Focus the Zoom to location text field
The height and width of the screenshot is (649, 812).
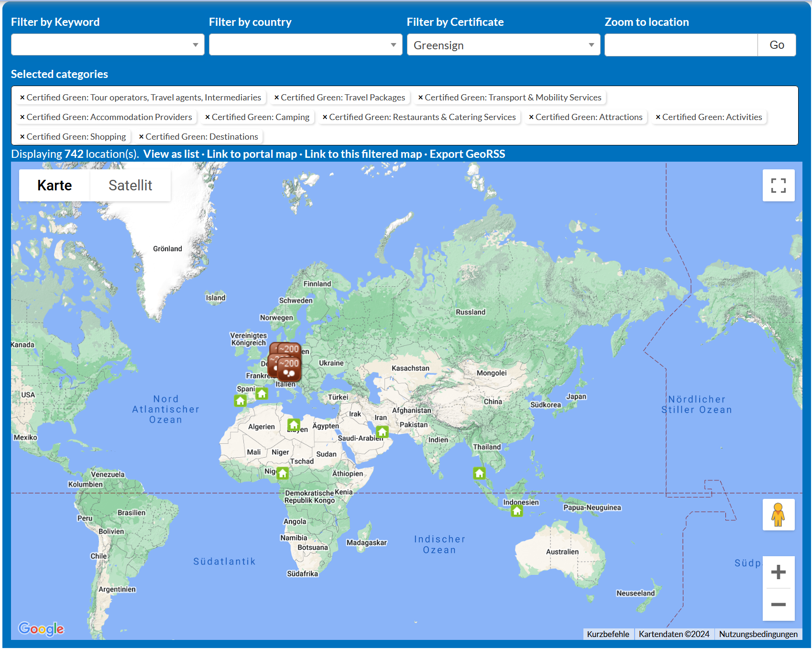coord(680,45)
